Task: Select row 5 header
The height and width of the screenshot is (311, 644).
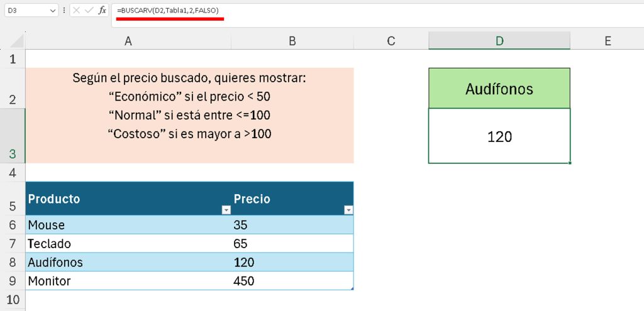Action: tap(13, 199)
